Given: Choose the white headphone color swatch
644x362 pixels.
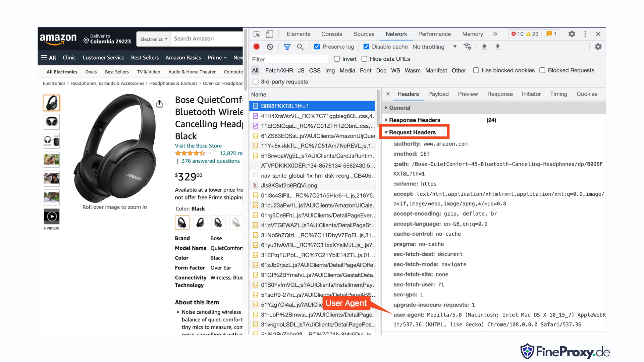Looking at the screenshot, I should (236, 223).
